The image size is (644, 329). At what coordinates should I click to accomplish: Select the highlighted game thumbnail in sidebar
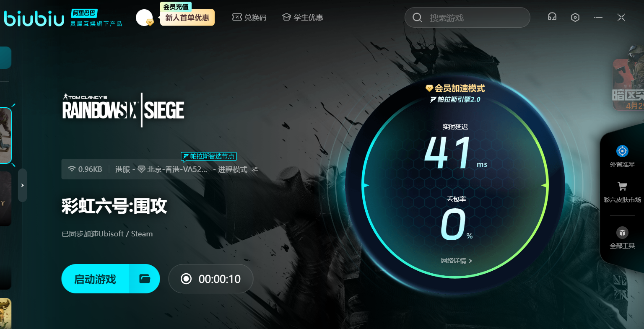(5, 136)
